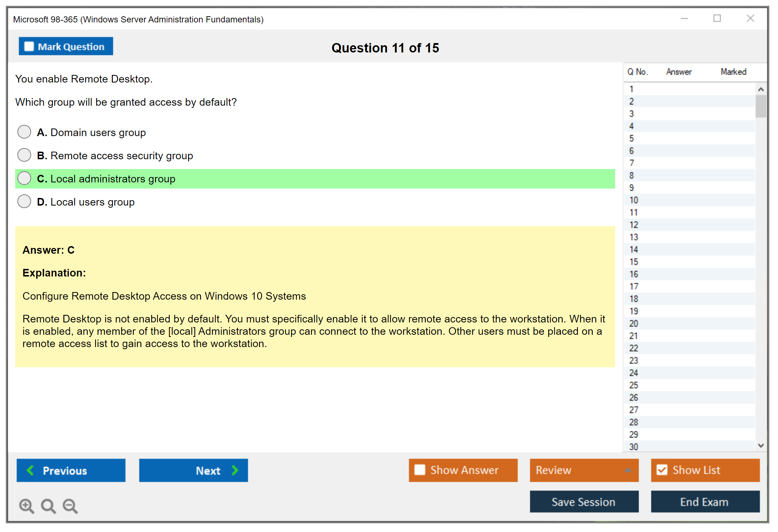Image resolution: width=778 pixels, height=532 pixels.
Task: Click the question list scrollbar thumb
Action: tap(761, 106)
